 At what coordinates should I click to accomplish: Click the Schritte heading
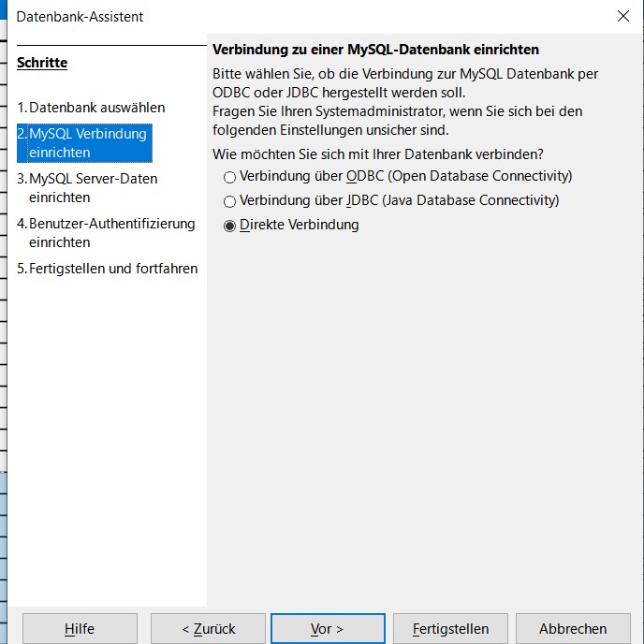tap(42, 63)
